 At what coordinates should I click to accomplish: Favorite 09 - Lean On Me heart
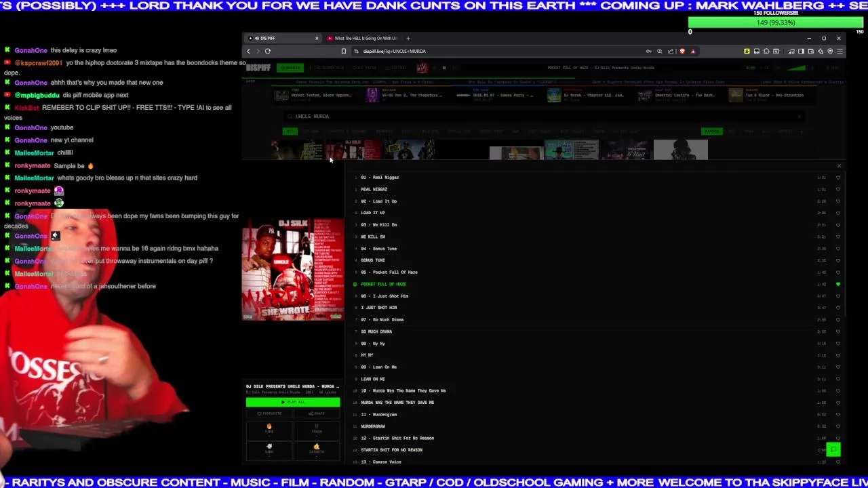pos(838,367)
